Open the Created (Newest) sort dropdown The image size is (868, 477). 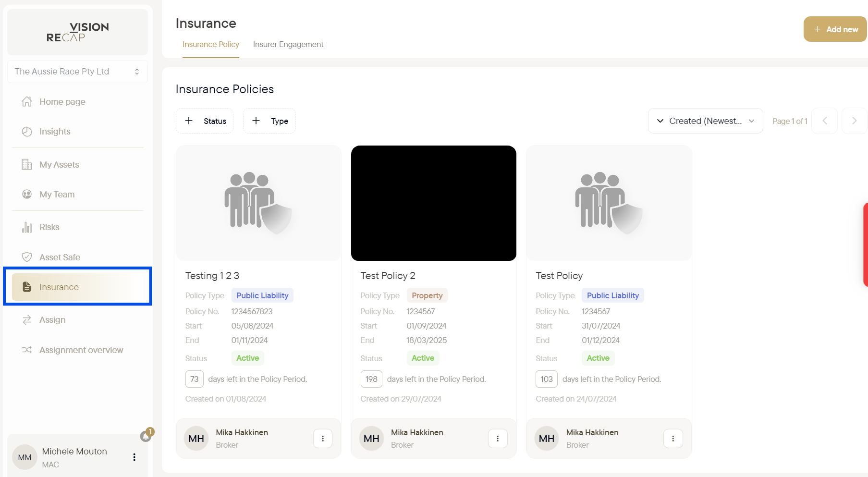705,121
